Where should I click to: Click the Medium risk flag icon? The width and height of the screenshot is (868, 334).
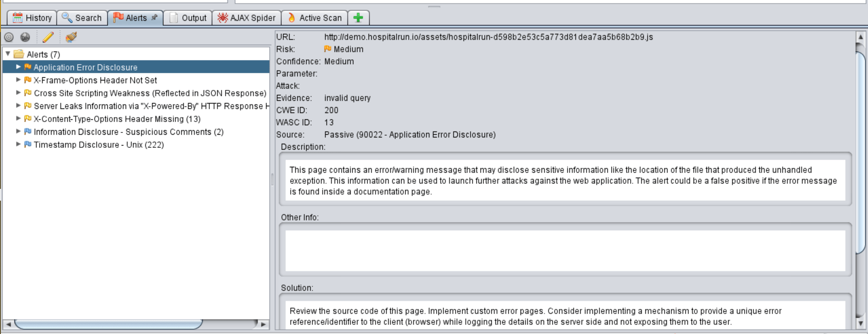[328, 49]
